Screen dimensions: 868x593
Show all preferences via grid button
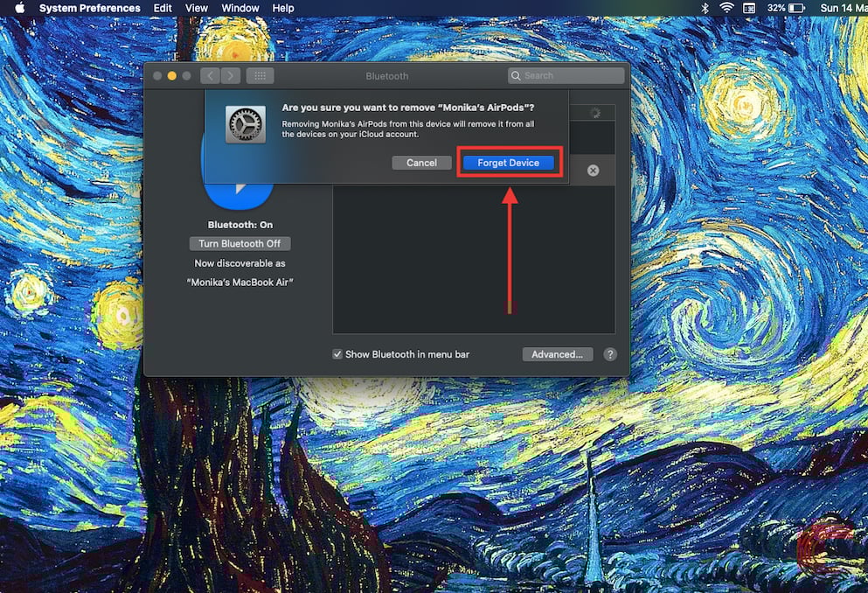(x=260, y=76)
